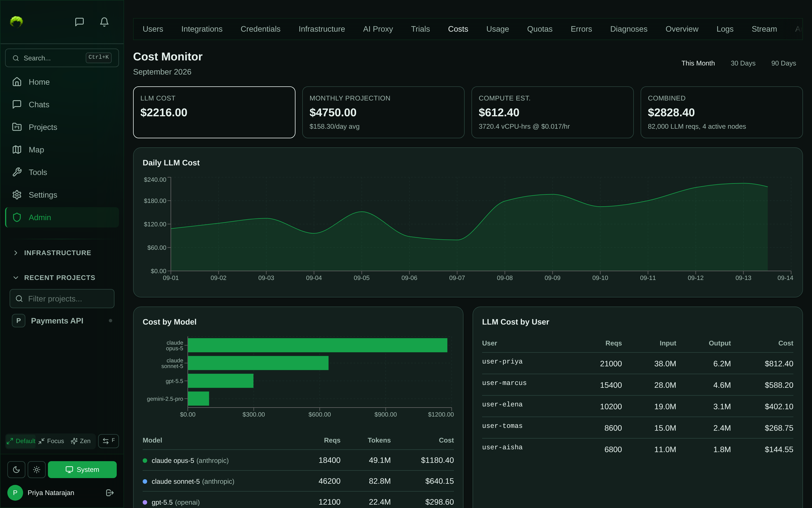Click the user-priya row
812x508 pixels.
(x=637, y=363)
